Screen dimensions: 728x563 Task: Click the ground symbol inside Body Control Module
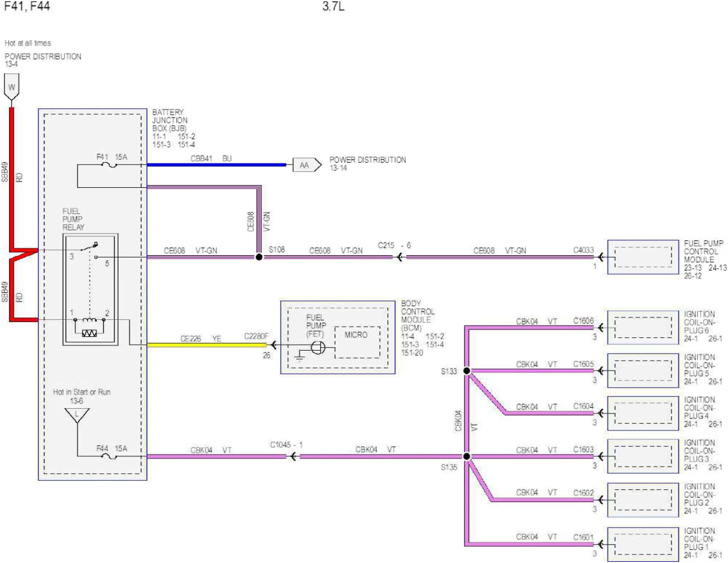299,359
